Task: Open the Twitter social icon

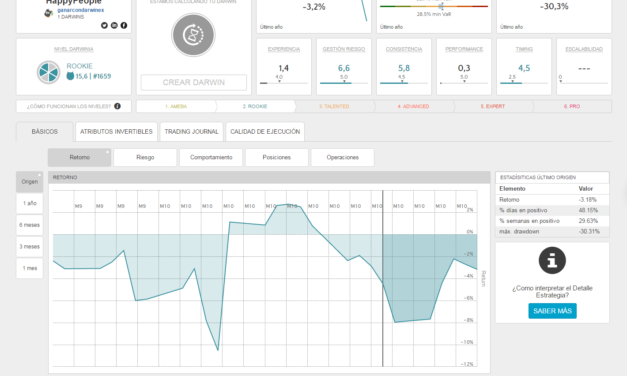Action: [104, 25]
